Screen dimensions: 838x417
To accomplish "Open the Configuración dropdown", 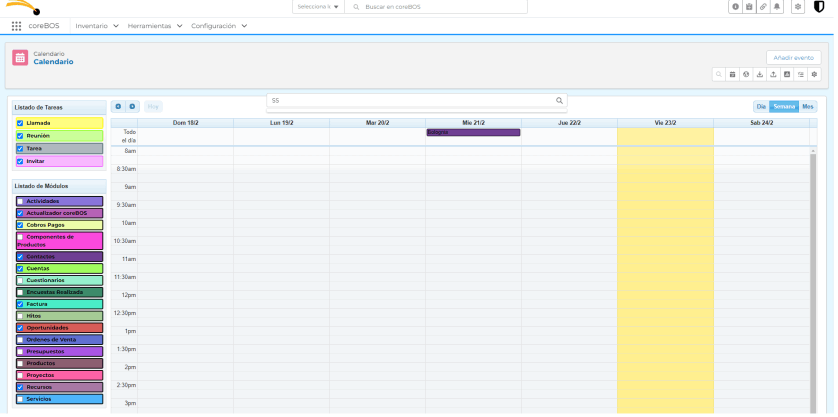I will click(x=219, y=25).
